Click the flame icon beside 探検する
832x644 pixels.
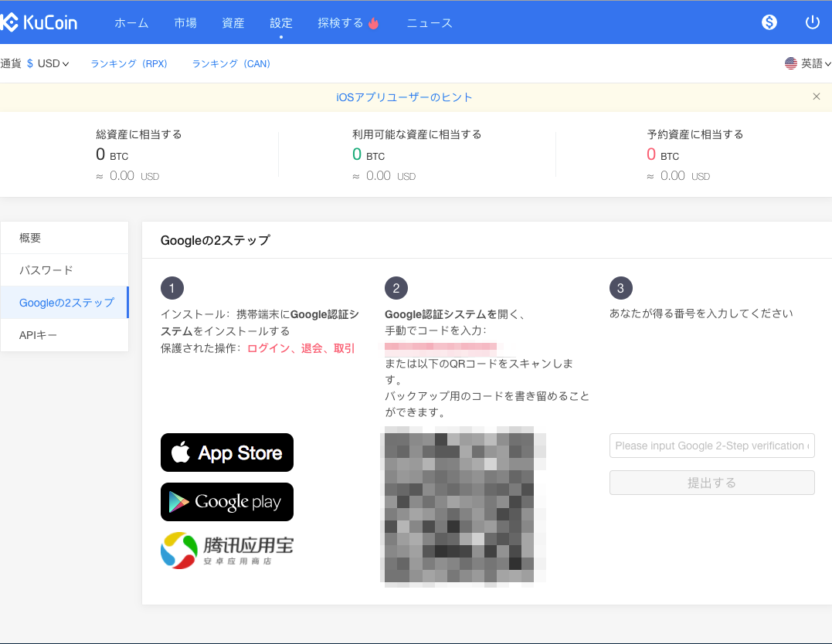tap(374, 23)
